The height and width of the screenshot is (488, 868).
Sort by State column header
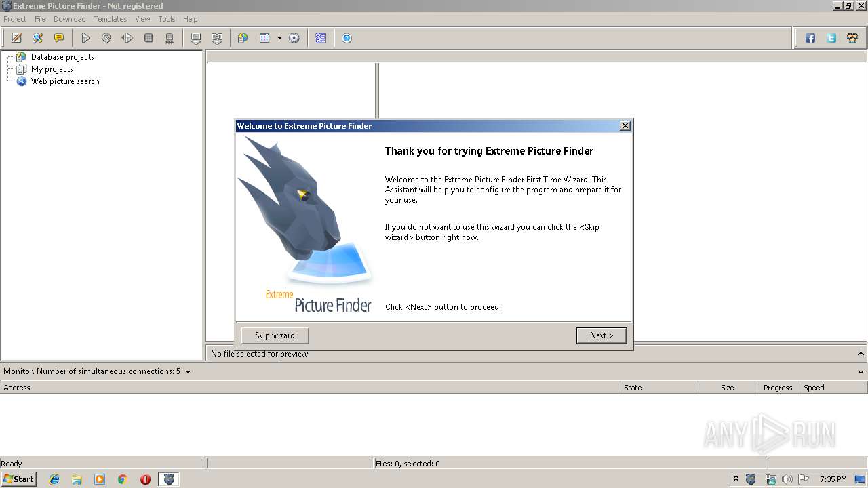(659, 388)
